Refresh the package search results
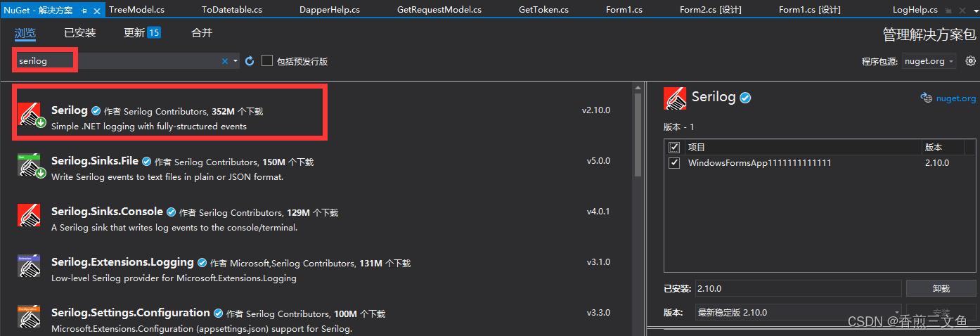Screen dimensions: 980x336 coord(250,61)
